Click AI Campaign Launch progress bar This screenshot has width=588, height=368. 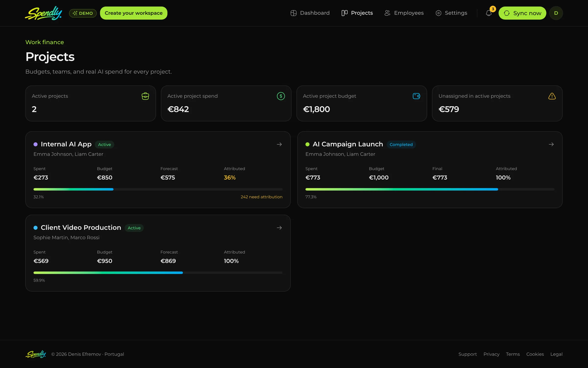pos(430,189)
